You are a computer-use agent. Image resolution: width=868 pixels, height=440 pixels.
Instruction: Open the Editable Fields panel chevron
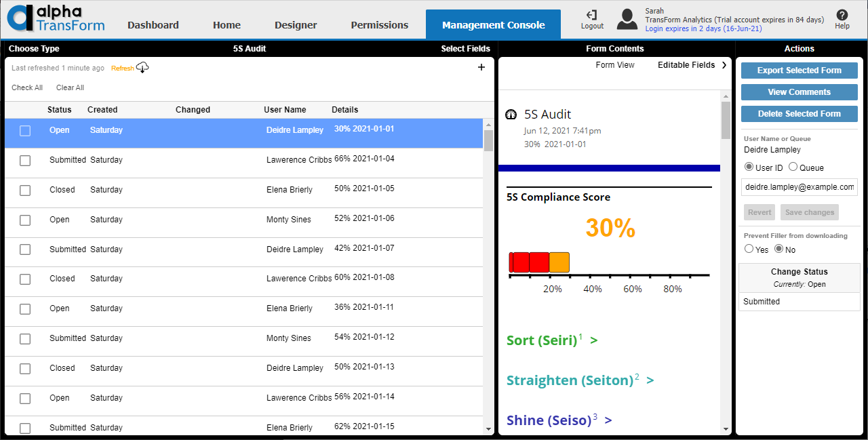[724, 65]
